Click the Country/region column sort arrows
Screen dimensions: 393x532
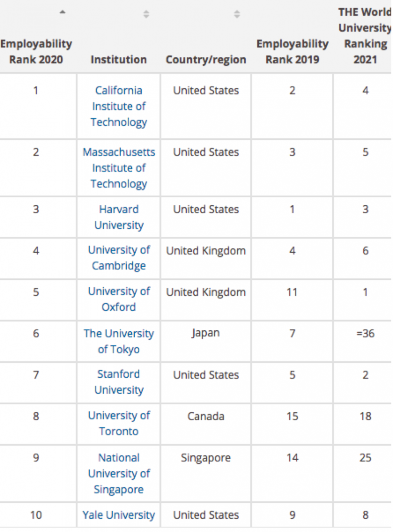[x=237, y=14]
